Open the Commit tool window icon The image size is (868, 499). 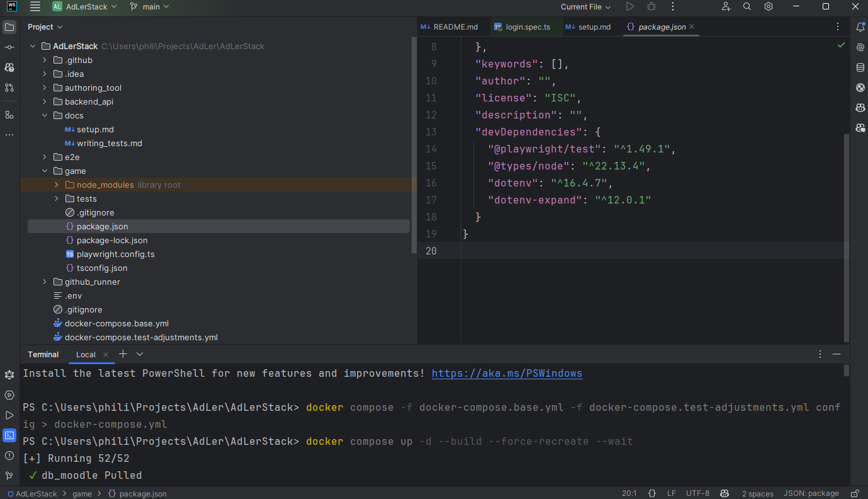pos(9,47)
